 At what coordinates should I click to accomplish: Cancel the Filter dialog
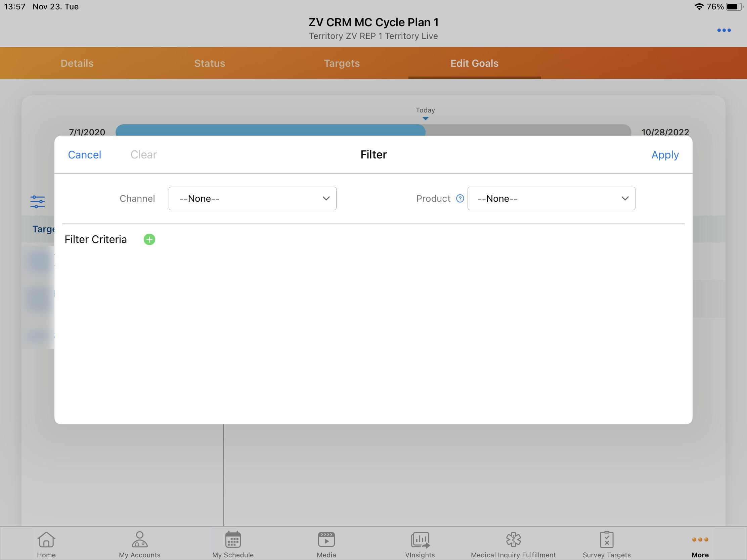click(84, 154)
